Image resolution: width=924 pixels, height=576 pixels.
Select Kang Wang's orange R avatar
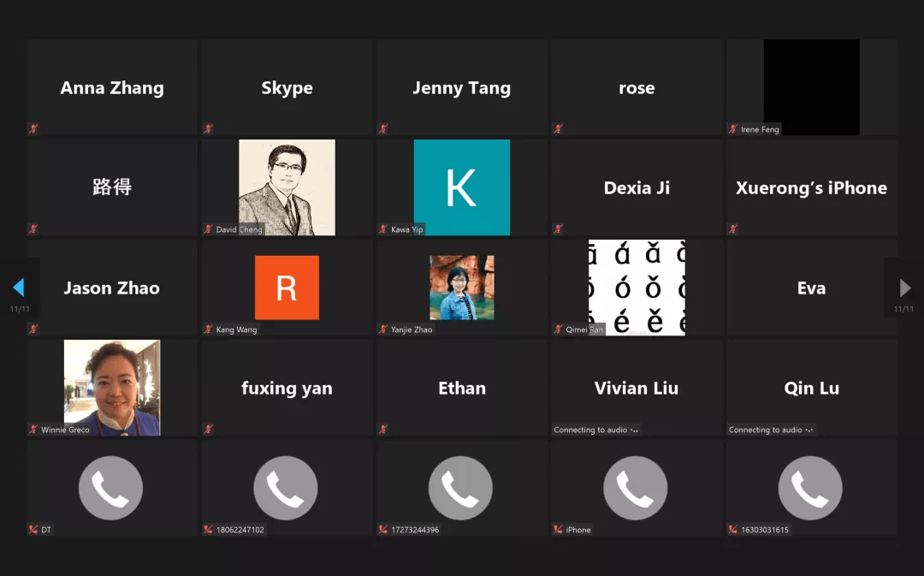287,288
